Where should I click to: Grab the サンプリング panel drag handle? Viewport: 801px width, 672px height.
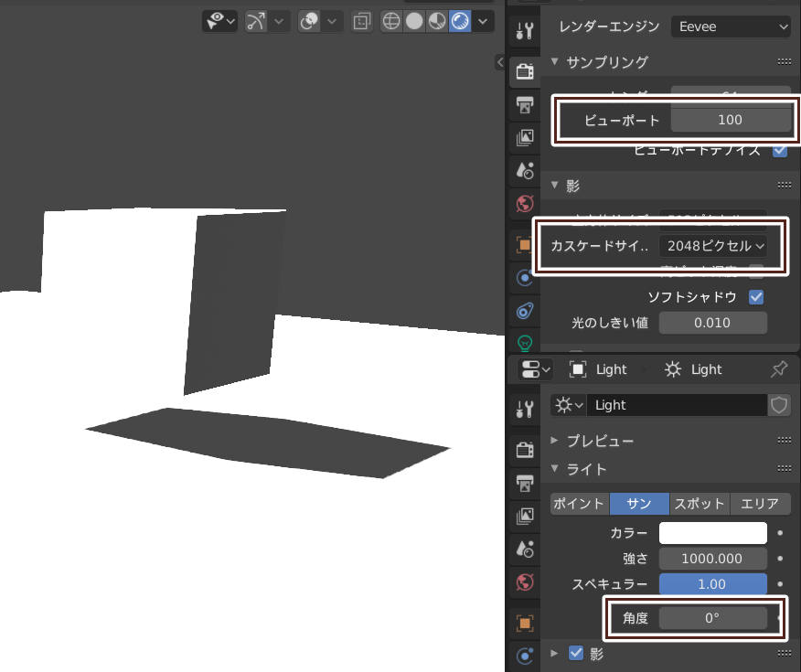(x=785, y=62)
